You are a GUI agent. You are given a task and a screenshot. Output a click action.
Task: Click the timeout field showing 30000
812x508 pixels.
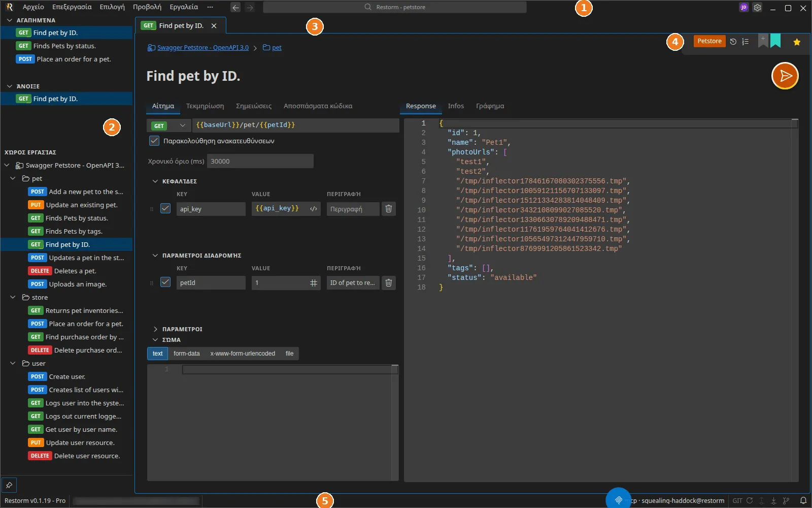click(x=260, y=161)
